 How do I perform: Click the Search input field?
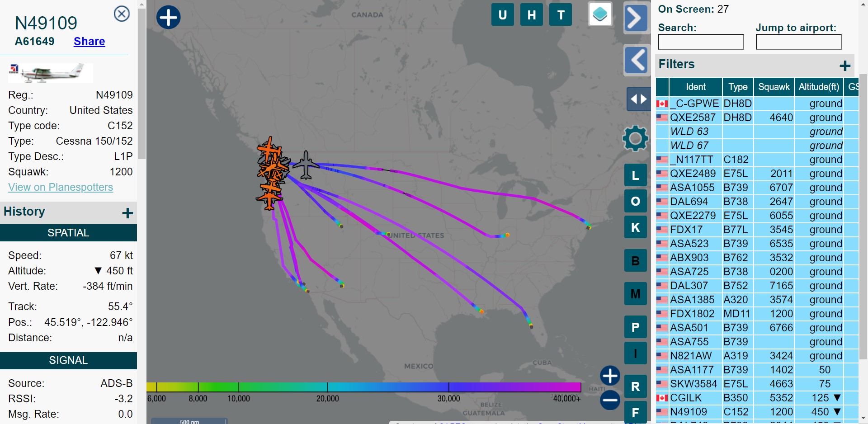pos(701,42)
